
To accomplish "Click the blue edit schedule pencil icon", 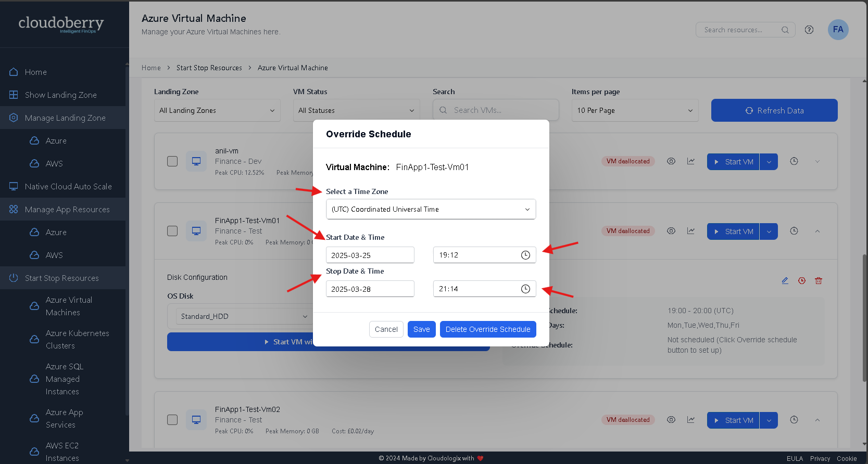I will (x=785, y=280).
